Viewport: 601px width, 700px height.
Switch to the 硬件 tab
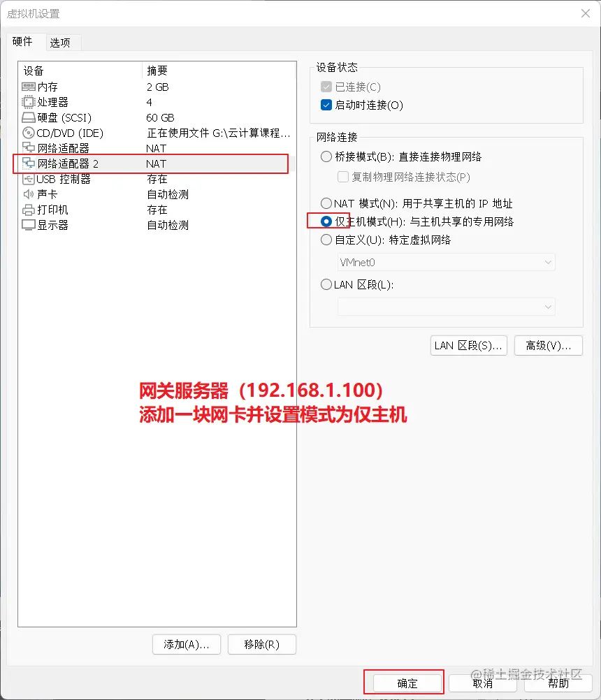tap(22, 41)
